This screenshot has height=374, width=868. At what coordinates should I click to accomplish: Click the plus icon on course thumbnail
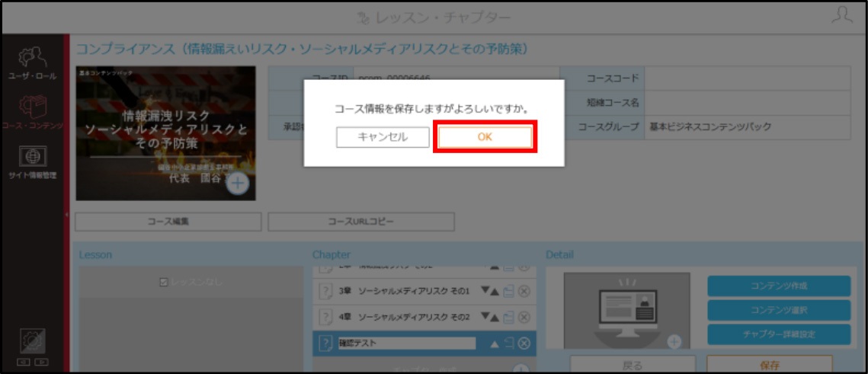click(x=238, y=184)
